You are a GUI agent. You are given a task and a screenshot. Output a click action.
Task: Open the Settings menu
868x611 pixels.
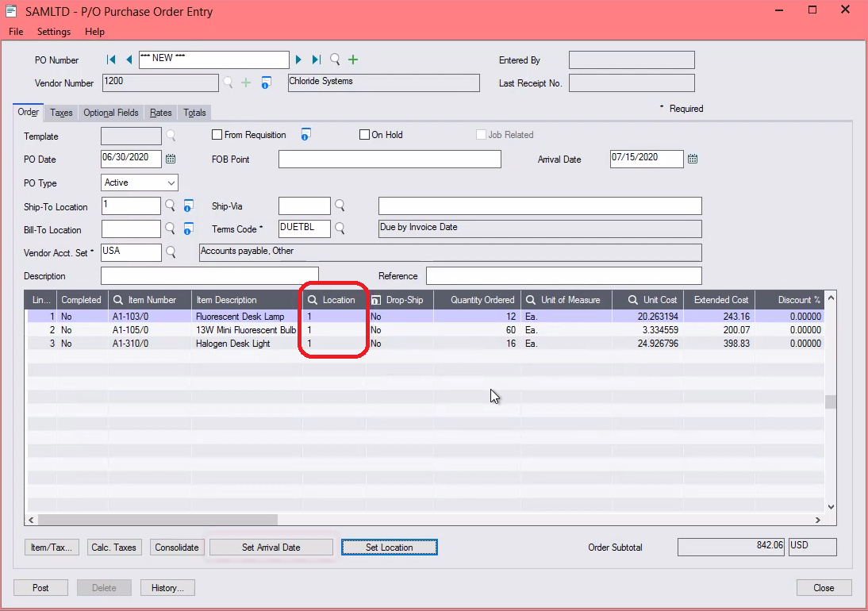tap(53, 32)
